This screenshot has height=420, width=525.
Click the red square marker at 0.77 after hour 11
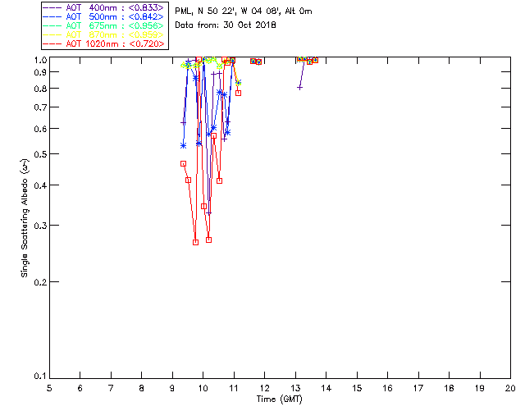point(238,94)
